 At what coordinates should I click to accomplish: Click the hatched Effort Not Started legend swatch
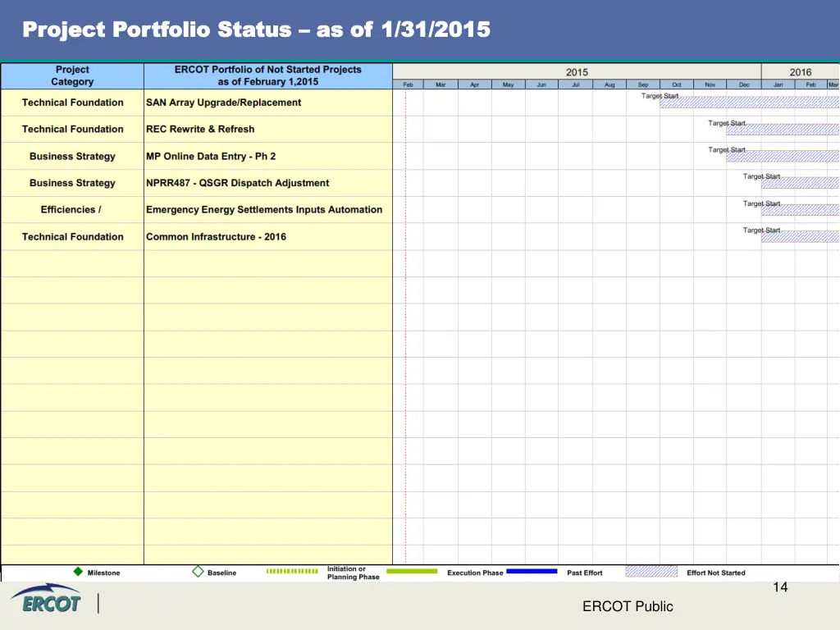click(x=651, y=572)
